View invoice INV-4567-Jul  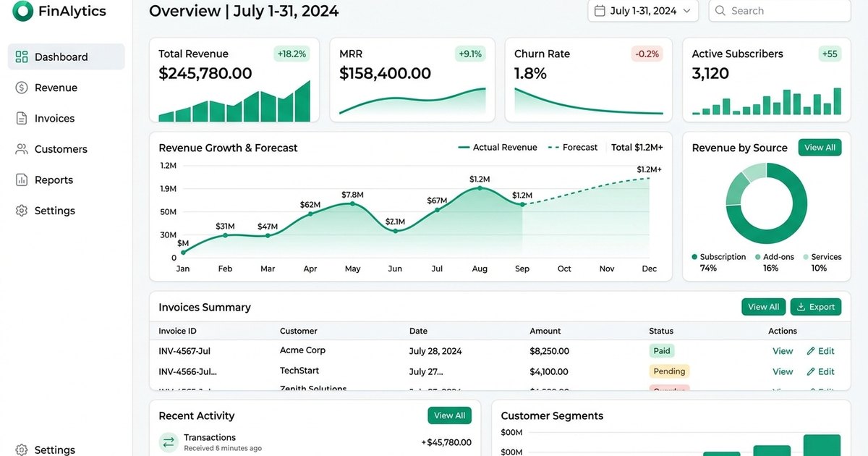pos(783,351)
